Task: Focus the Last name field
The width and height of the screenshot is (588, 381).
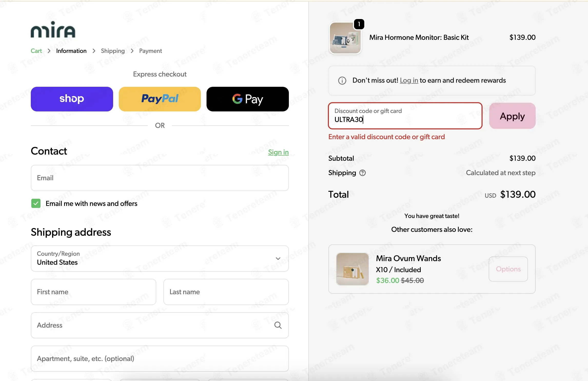Action: (226, 292)
